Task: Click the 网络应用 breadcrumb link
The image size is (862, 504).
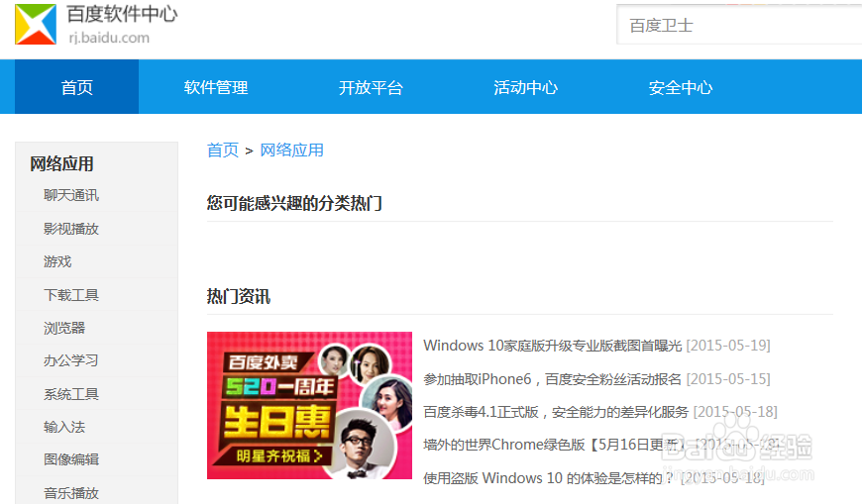Action: 291,151
